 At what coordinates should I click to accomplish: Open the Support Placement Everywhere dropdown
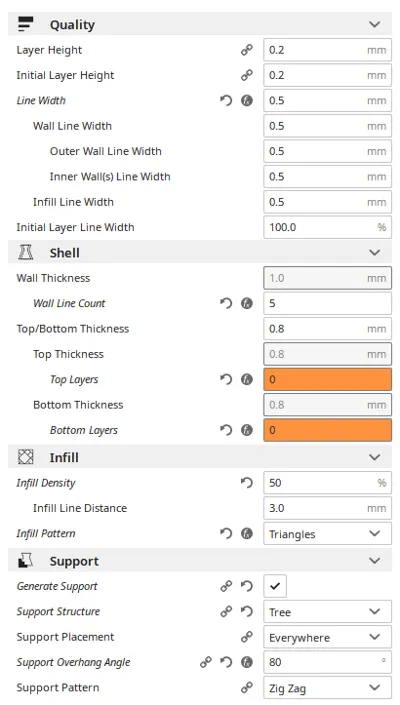click(327, 637)
